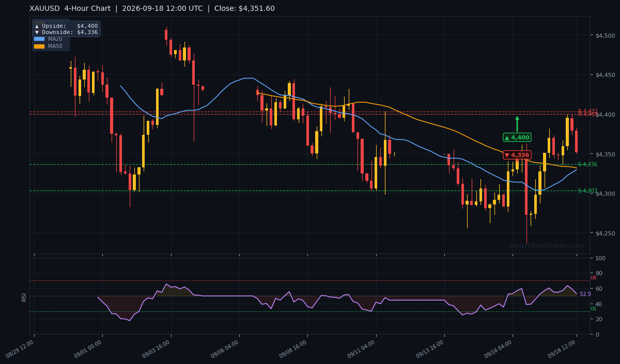Viewport: 620px width, 364px height.
Task: Click the 09/18 12:00 date axis label
Action: 563,349
